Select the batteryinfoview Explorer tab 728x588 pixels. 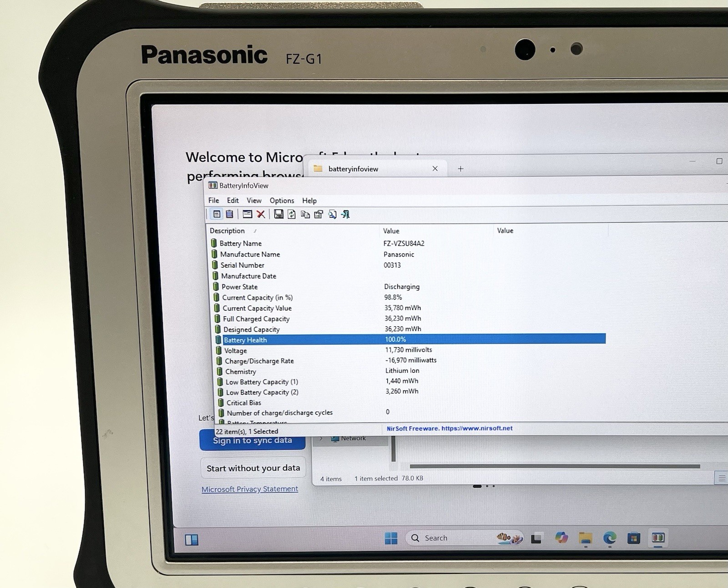378,169
